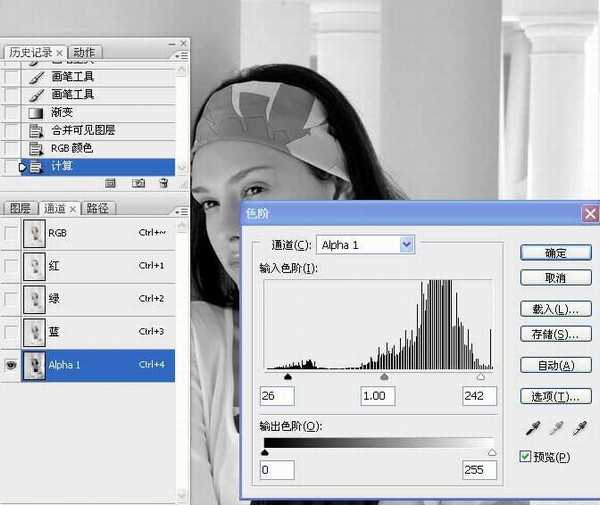
Task: Click the trash icon in History panel
Action: coord(163,183)
